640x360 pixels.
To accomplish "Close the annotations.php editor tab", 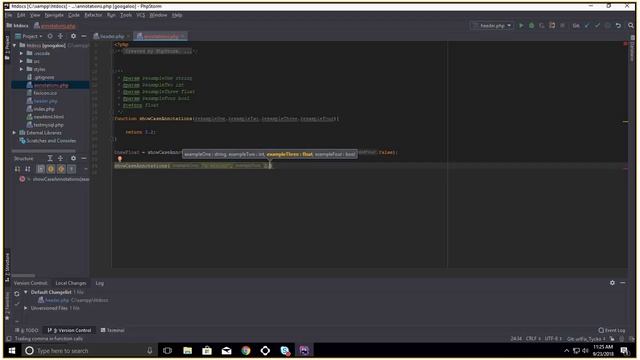I will pyautogui.click(x=183, y=36).
